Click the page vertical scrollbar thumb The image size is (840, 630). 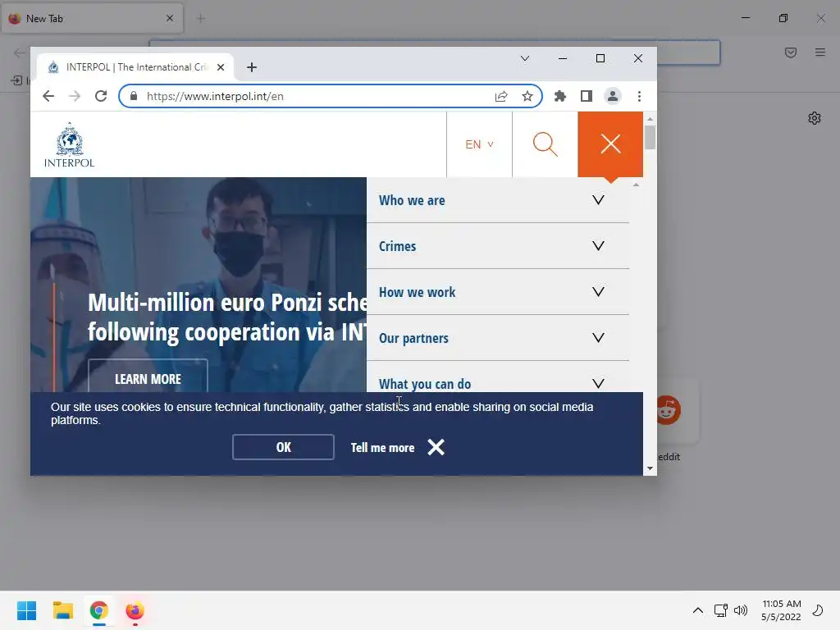tap(650, 137)
